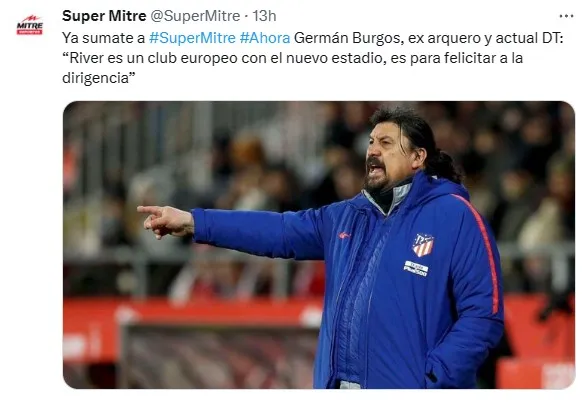Click the red advertising board in the photo
This screenshot has height=402, width=584.
point(192,328)
